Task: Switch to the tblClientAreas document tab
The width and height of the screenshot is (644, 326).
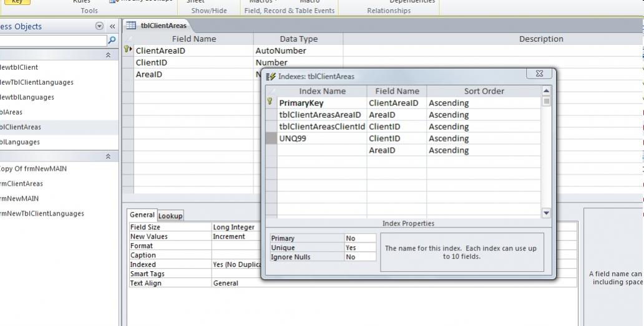Action: [x=163, y=26]
